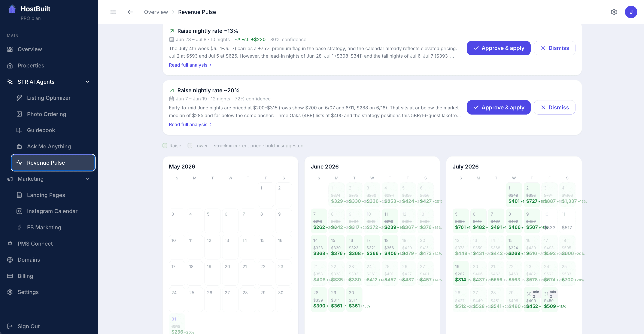644x334 pixels.
Task: Click the Overview grid icon in sidebar
Action: point(10,49)
